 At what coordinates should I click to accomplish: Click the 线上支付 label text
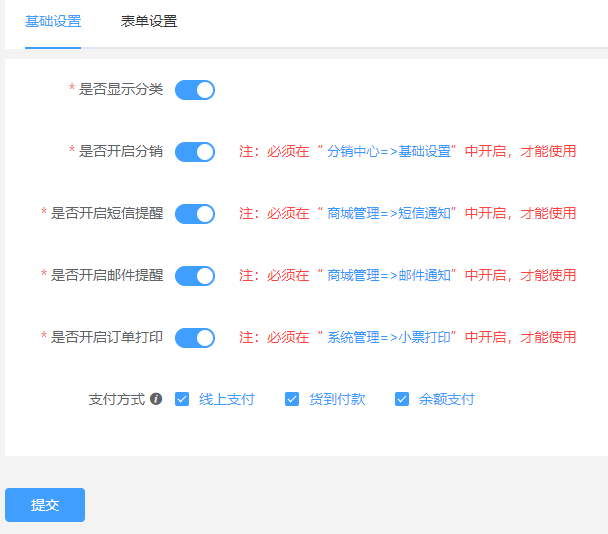tap(227, 400)
